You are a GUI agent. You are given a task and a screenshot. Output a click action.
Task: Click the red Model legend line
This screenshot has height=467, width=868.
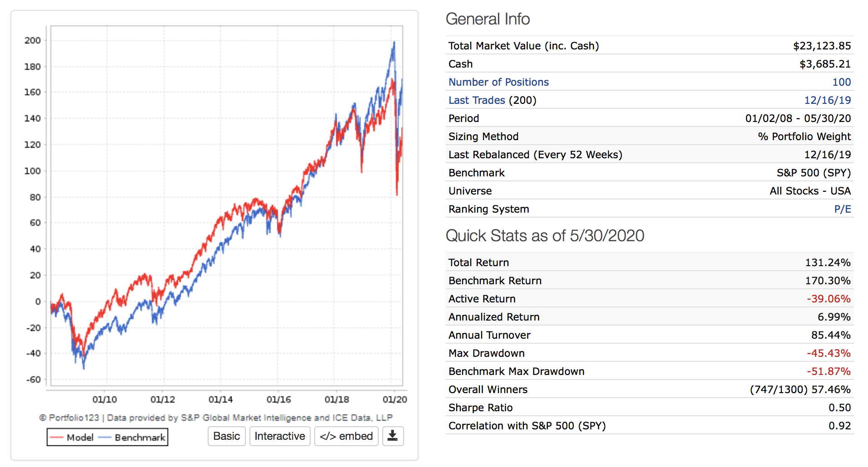pos(57,438)
